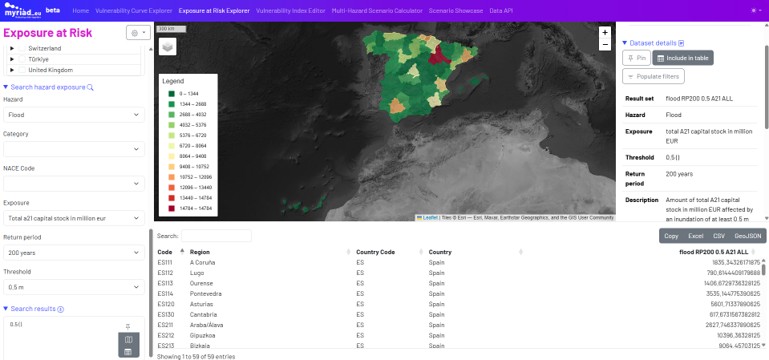The width and height of the screenshot is (769, 360).
Task: Toggle the Include in table button
Action: 683,58
